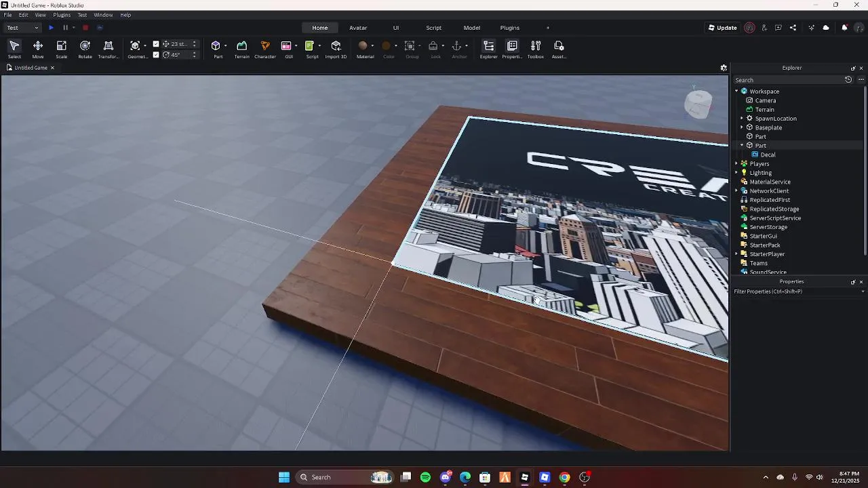The image size is (868, 488).
Task: Insert a new Part
Action: 216,46
